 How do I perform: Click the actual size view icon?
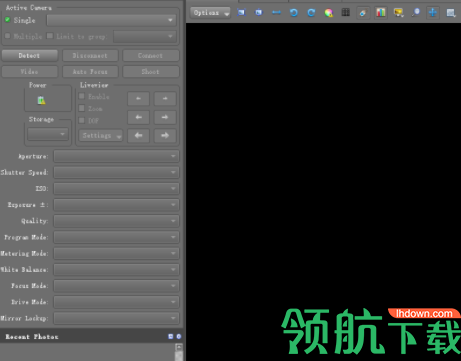259,13
